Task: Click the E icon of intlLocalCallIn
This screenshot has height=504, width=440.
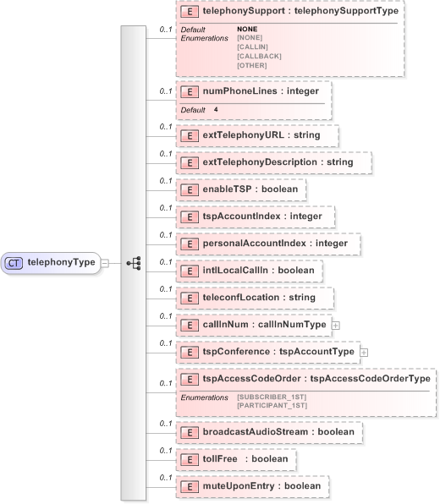Action: click(190, 271)
